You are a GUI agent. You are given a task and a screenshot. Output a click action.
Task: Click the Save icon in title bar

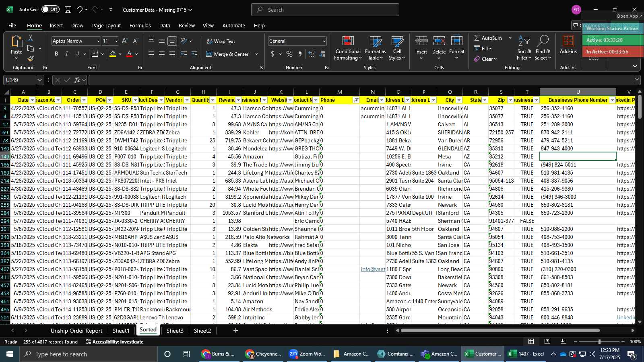(x=68, y=10)
